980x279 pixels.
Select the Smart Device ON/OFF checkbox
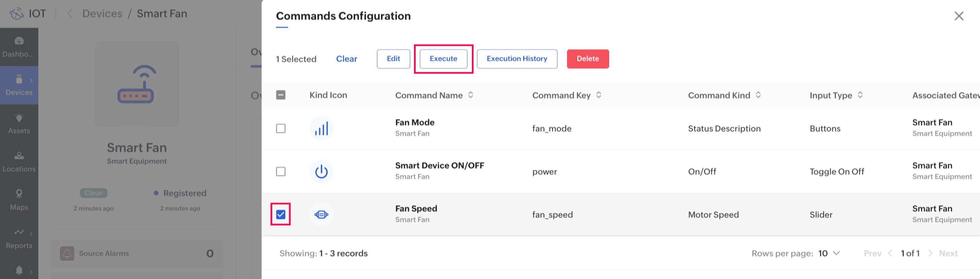click(281, 171)
